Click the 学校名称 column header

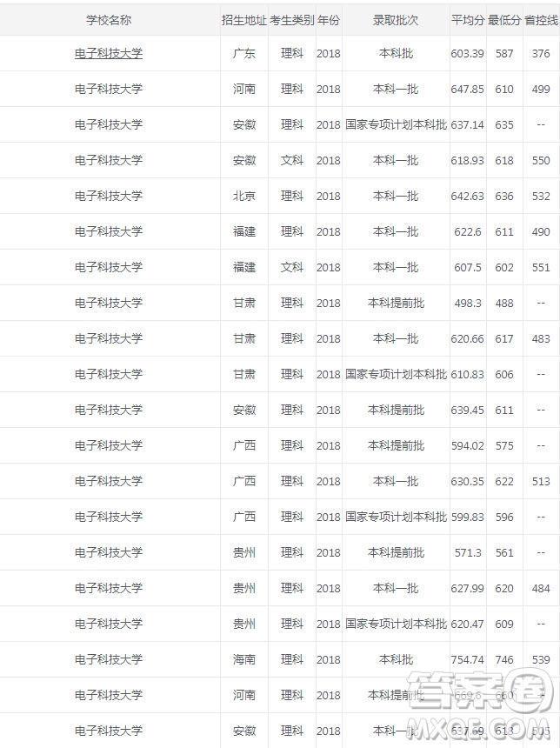(109, 20)
